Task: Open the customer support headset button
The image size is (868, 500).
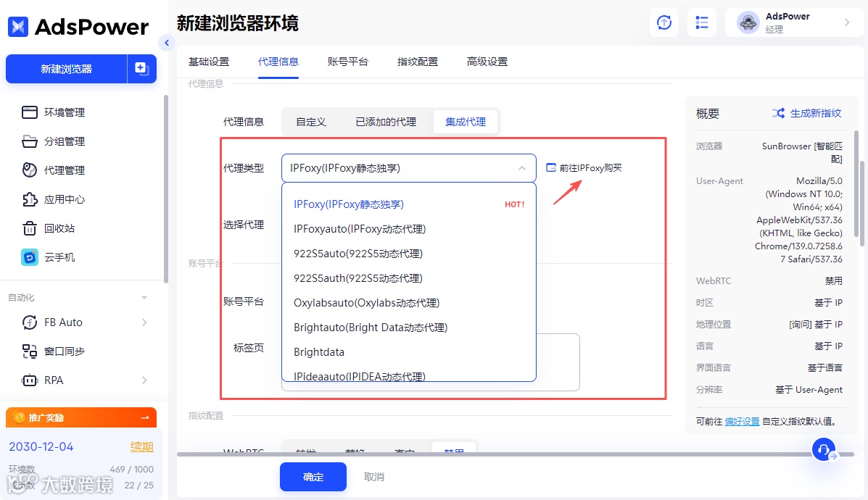Action: tap(824, 449)
